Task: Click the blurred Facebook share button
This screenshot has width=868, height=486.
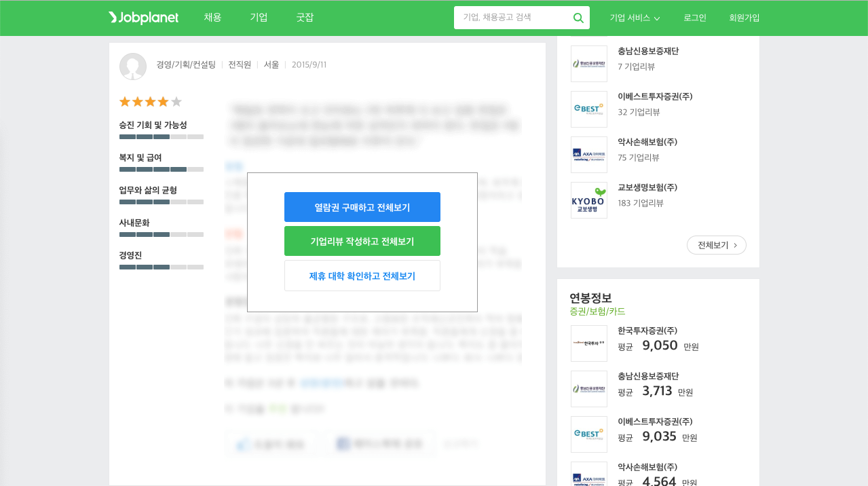Action: point(379,444)
